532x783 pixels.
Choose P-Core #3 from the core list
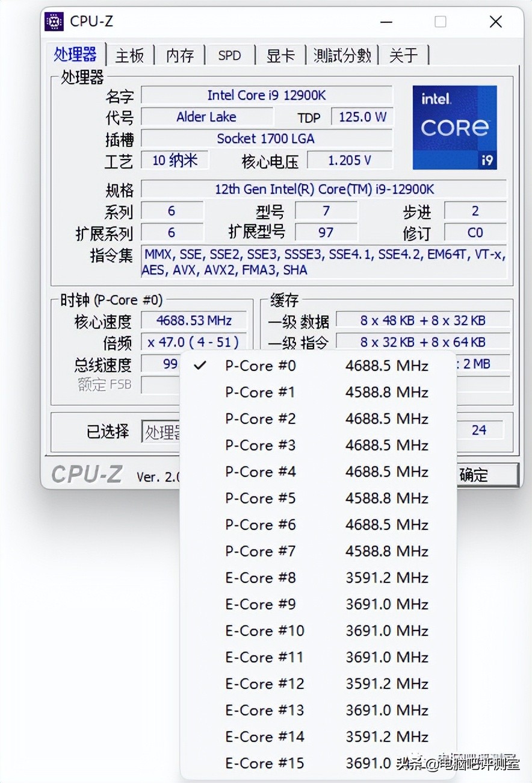(x=260, y=445)
